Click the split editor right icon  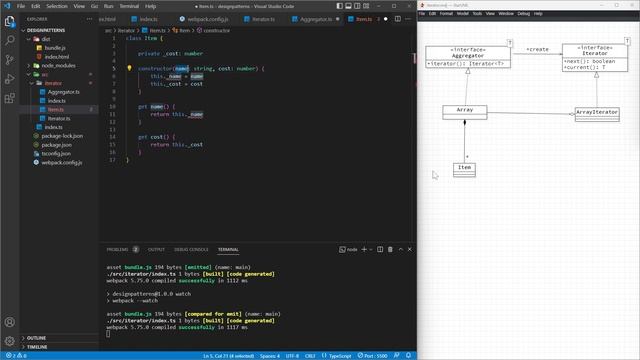click(398, 19)
